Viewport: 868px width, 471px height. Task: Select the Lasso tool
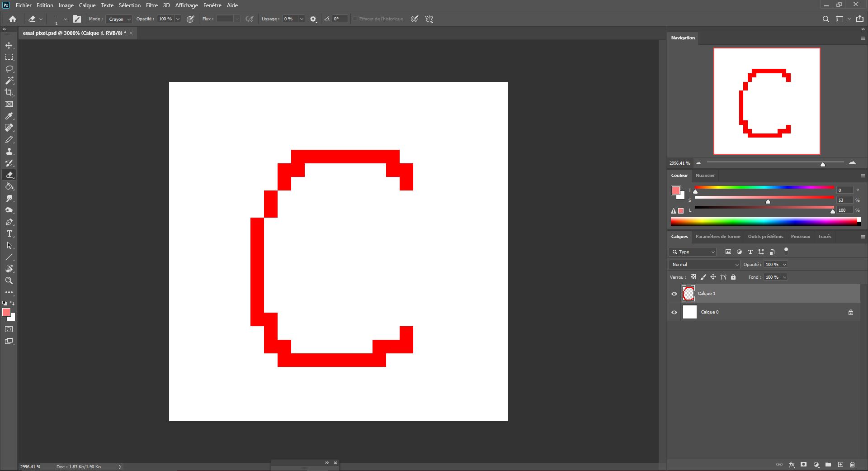point(9,69)
